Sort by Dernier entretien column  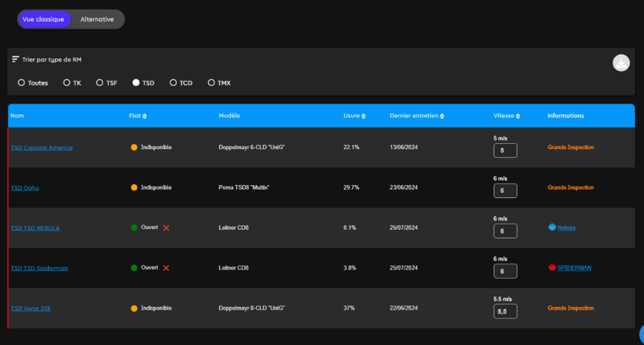tap(442, 116)
